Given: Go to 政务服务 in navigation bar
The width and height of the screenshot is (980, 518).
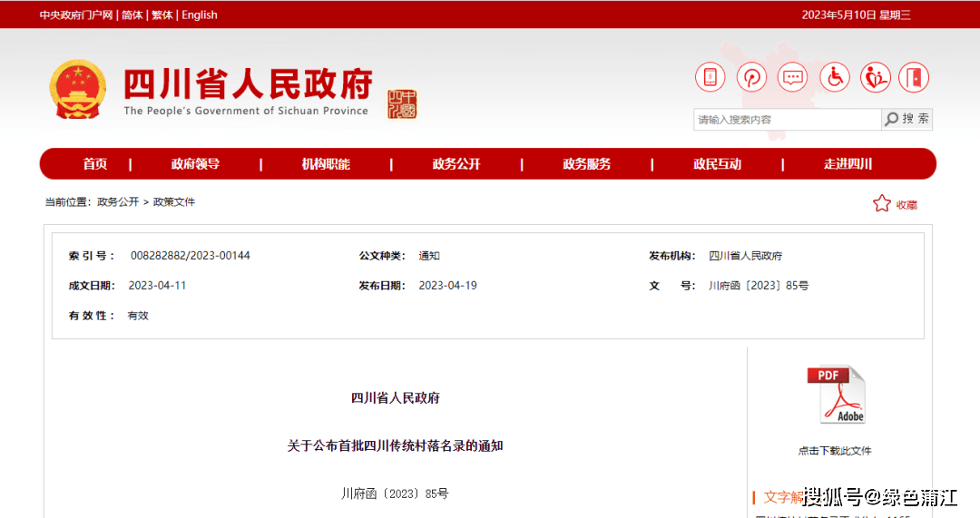Looking at the screenshot, I should click(586, 164).
